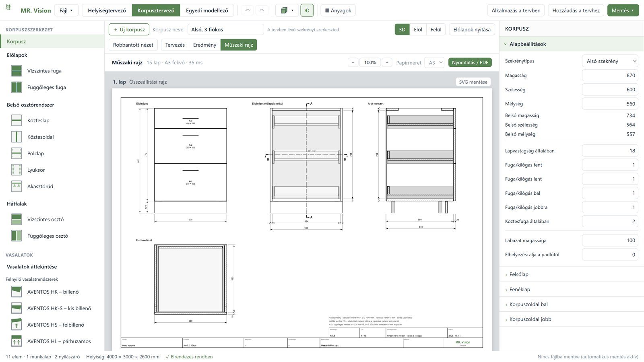This screenshot has width=644, height=362.
Task: Click the undo arrow button
Action: click(248, 10)
